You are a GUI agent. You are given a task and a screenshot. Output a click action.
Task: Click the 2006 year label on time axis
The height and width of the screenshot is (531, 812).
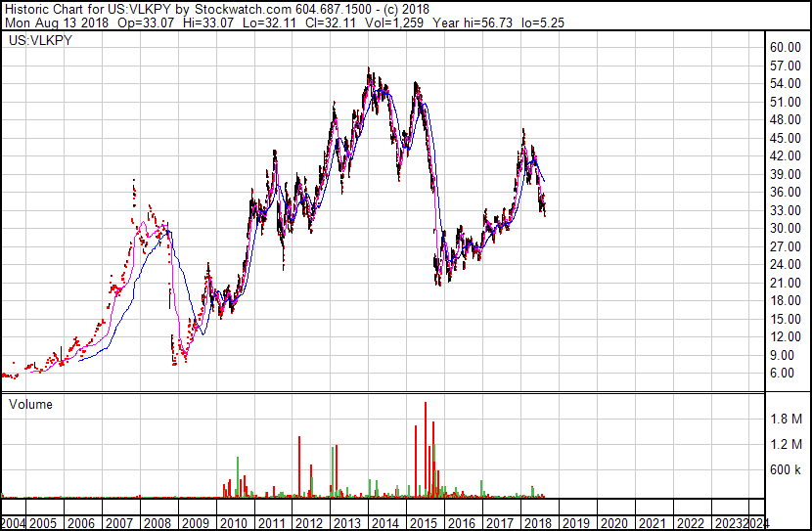pyautogui.click(x=81, y=523)
